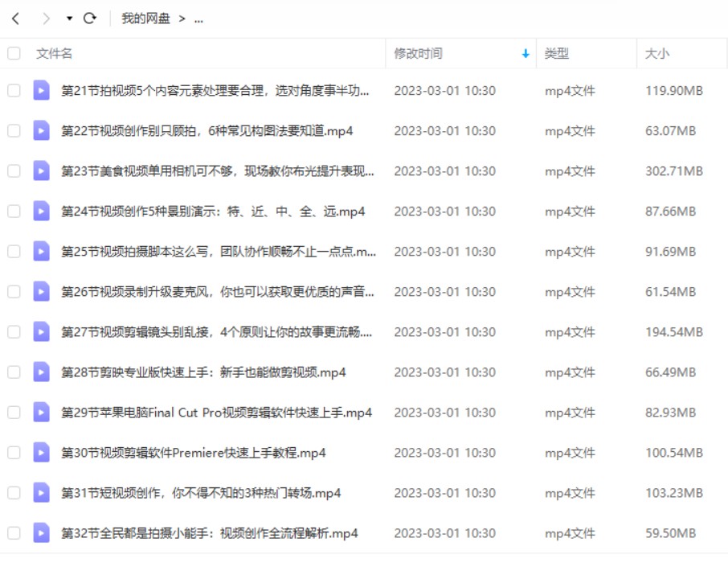Select the 59.50MB size cell
This screenshot has width=728, height=575.
(670, 533)
